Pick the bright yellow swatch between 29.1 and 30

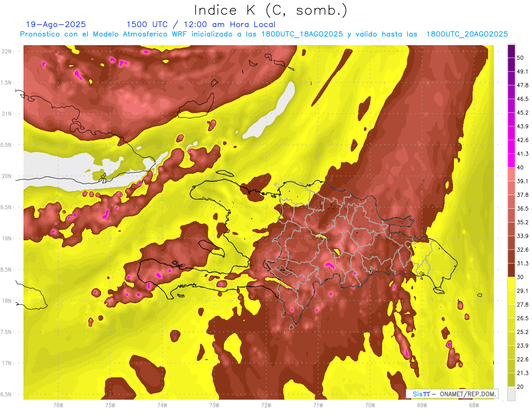(511, 284)
